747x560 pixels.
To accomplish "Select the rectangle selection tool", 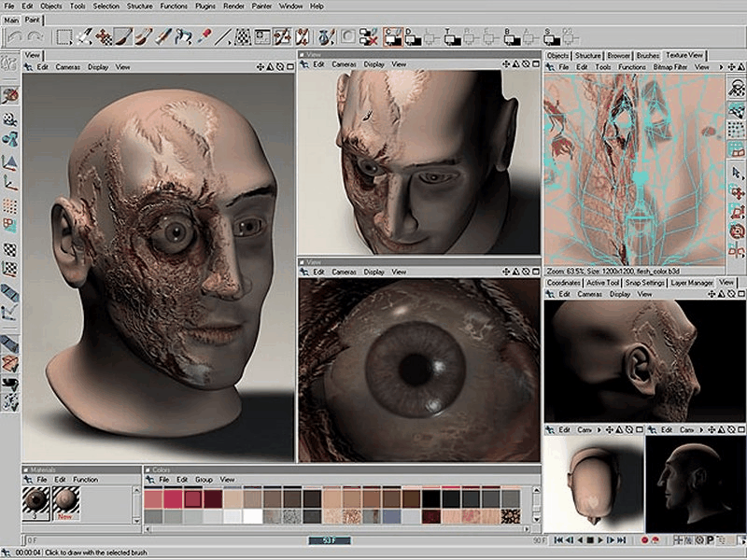I will tap(64, 36).
